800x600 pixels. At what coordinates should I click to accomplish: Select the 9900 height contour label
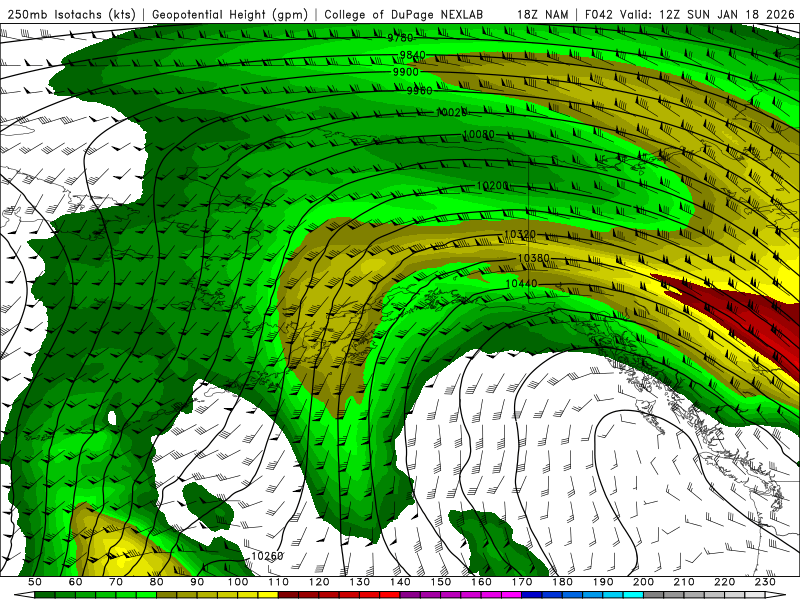coord(406,72)
